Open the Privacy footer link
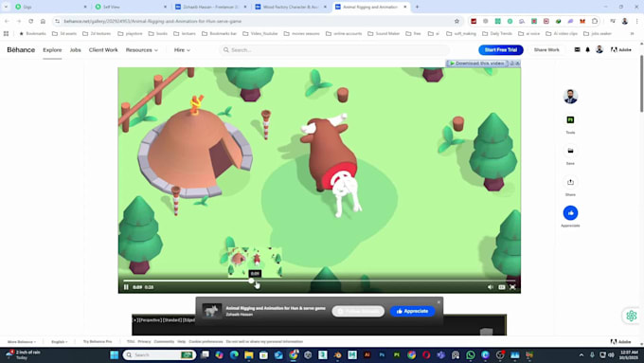This screenshot has height=363, width=644. pyautogui.click(x=144, y=341)
